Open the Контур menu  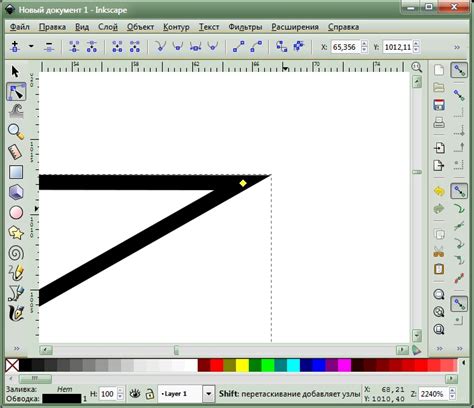176,27
